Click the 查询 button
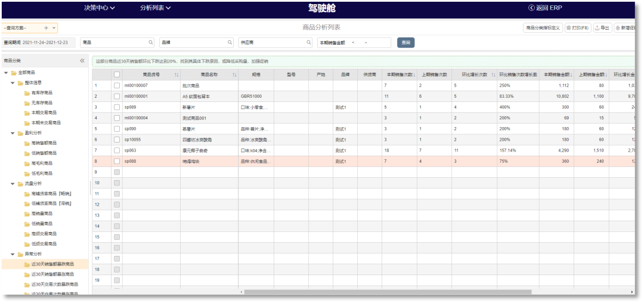 tap(405, 42)
